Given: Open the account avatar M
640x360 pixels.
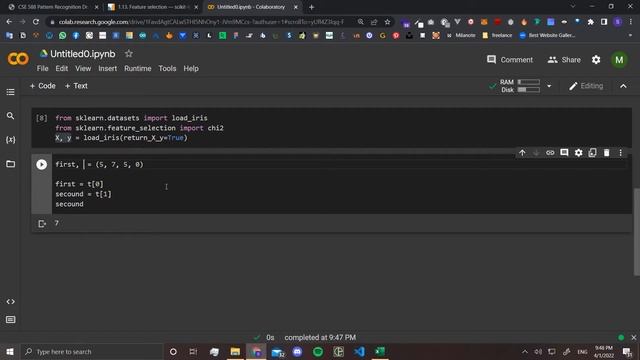Looking at the screenshot, I should (x=619, y=60).
